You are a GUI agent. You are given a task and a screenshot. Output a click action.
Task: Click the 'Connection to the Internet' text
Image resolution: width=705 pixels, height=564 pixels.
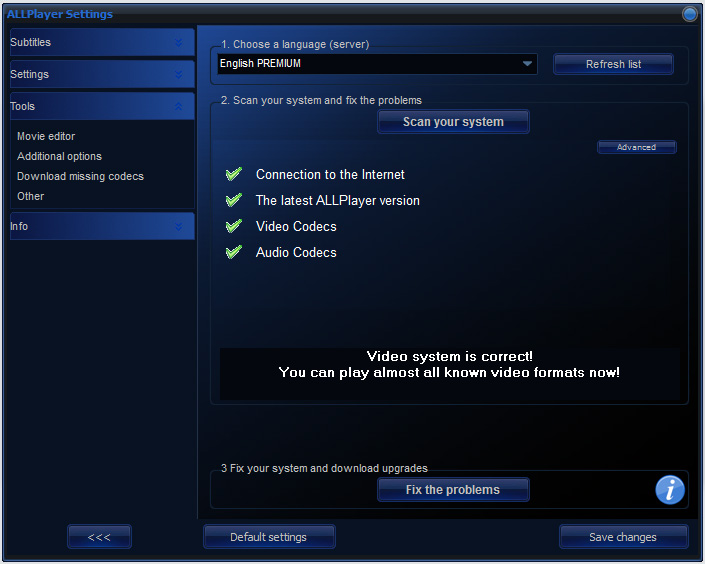[330, 175]
